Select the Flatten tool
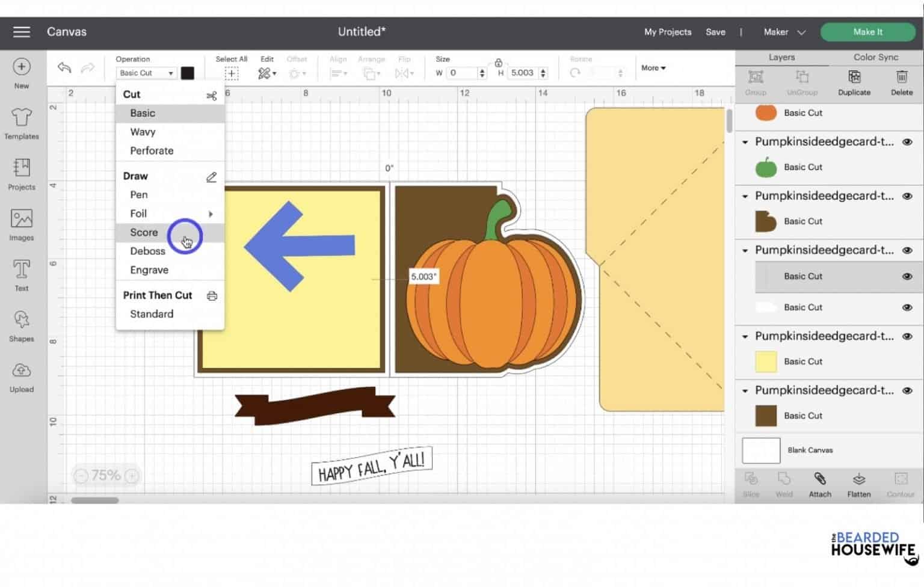This screenshot has width=924, height=587. click(x=858, y=483)
